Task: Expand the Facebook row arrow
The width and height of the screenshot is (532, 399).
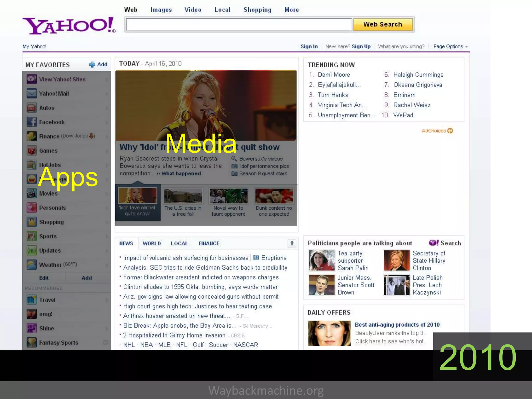Action: (x=107, y=122)
